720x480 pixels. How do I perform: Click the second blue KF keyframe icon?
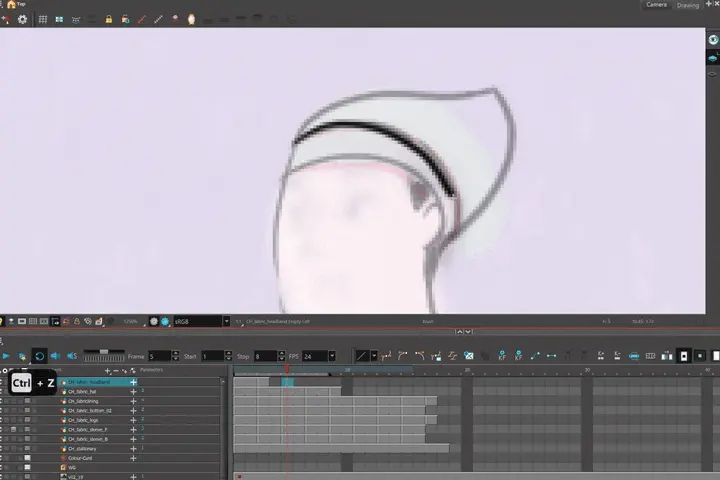point(518,356)
